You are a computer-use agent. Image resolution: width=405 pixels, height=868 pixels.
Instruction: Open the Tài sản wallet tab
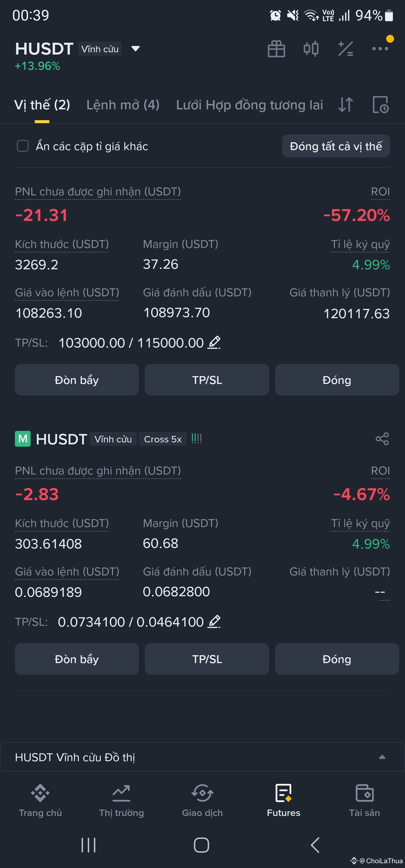pos(364,801)
